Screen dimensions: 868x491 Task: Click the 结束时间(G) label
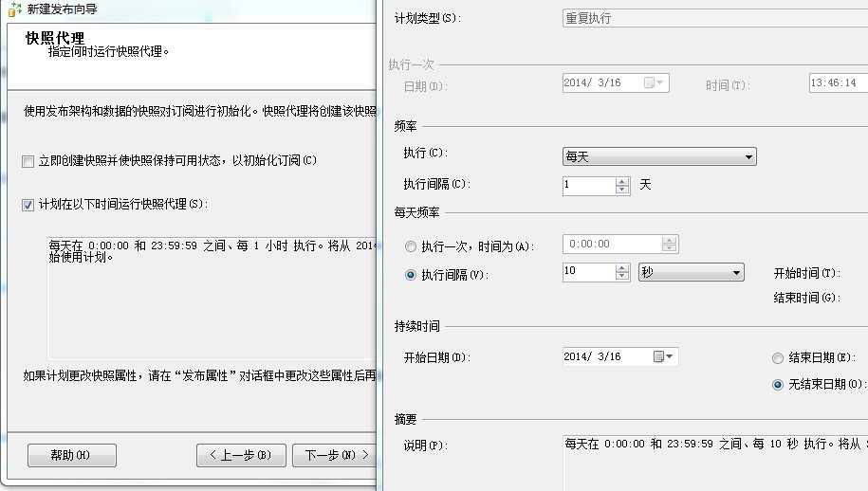pos(807,298)
